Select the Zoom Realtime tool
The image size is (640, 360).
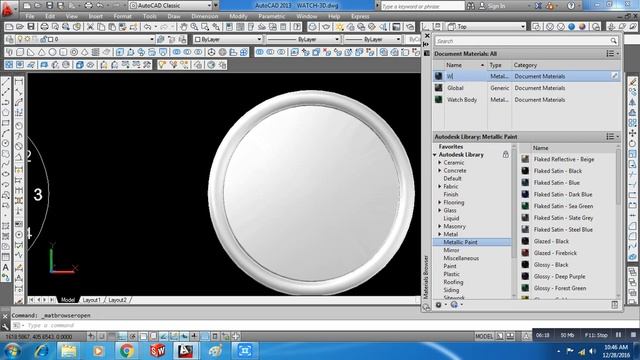pyautogui.click(x=194, y=27)
